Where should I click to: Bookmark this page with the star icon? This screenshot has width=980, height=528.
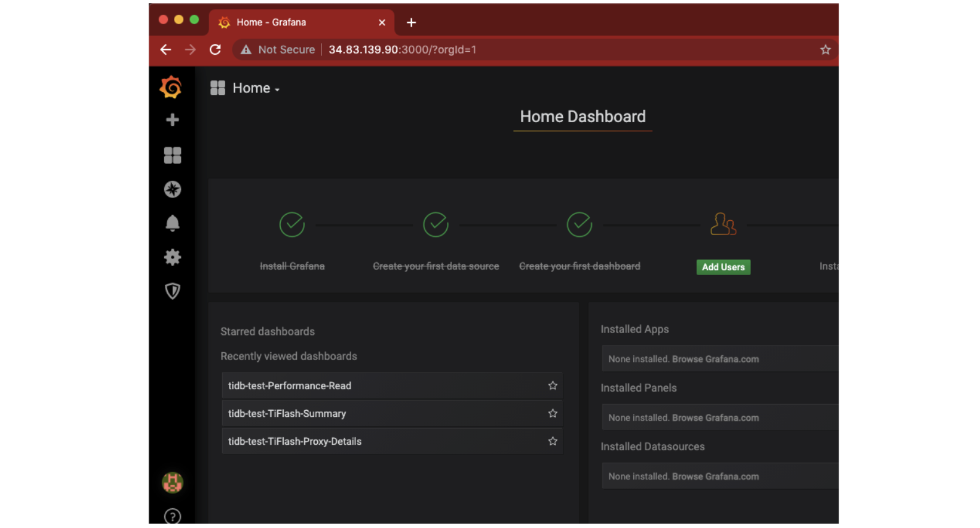tap(825, 49)
